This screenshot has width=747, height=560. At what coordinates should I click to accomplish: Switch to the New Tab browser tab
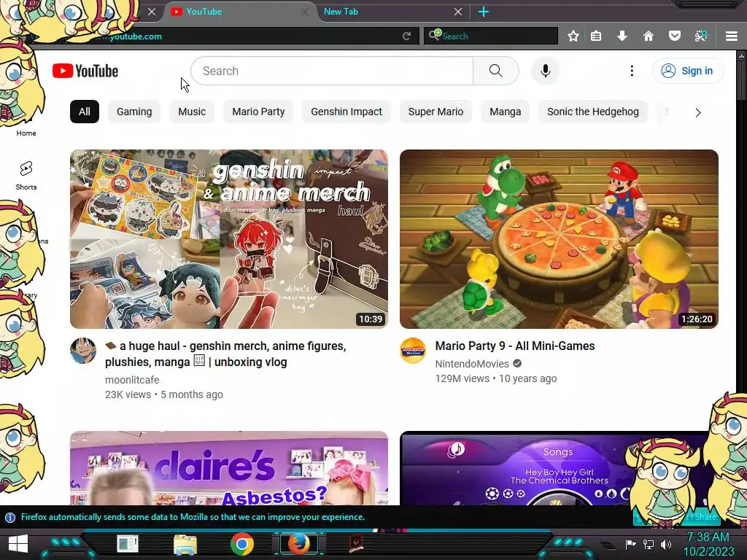pos(391,12)
